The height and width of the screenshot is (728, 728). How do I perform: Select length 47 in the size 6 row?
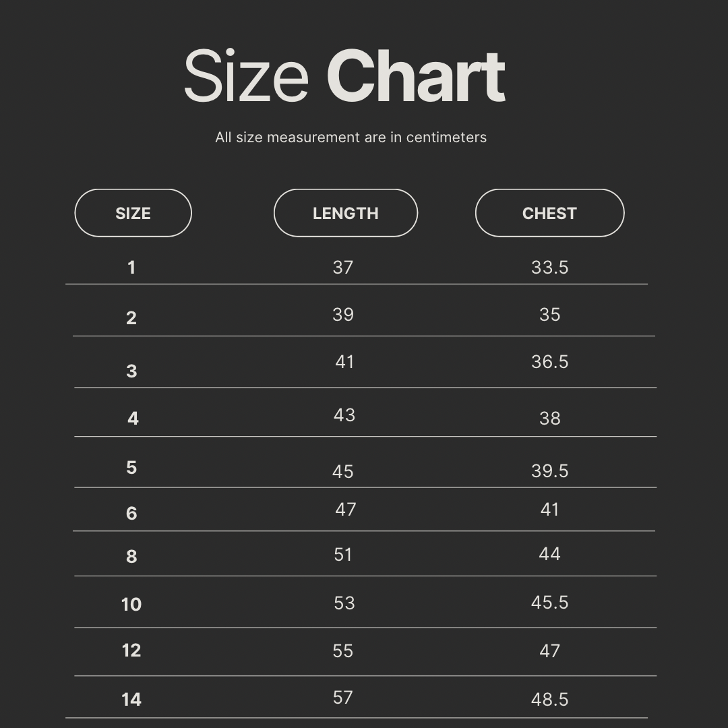pos(345,510)
